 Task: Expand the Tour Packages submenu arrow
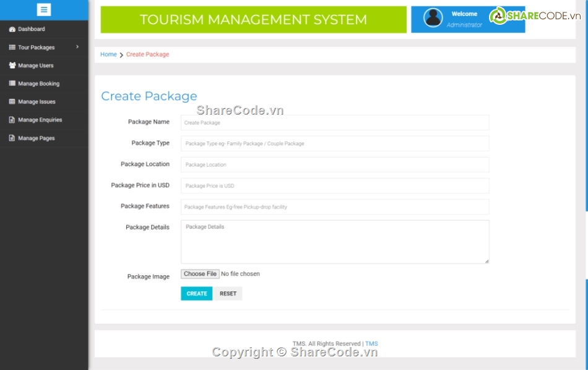77,47
